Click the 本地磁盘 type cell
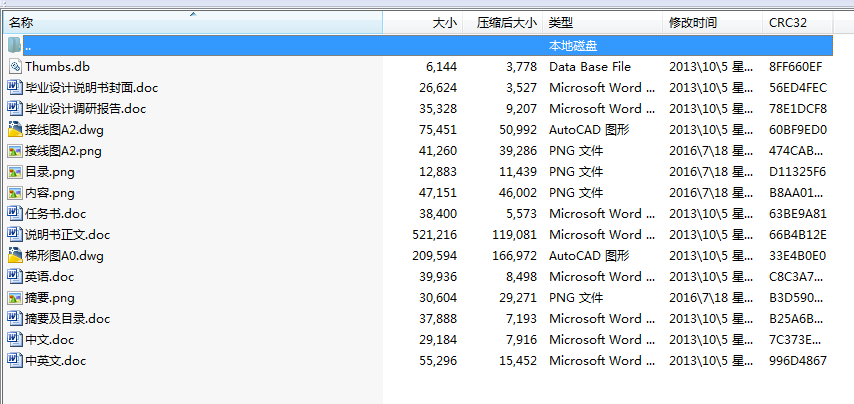The width and height of the screenshot is (854, 404). tap(573, 46)
